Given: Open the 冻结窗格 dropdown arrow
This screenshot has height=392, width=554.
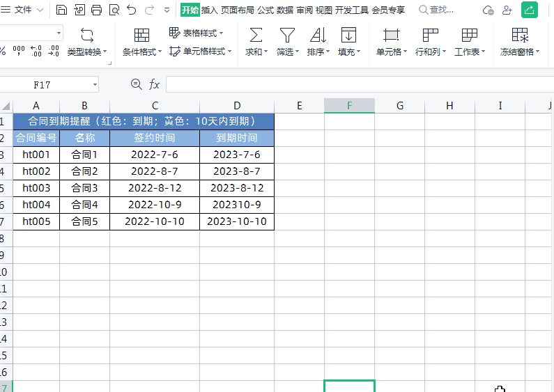Looking at the screenshot, I should [x=538, y=52].
